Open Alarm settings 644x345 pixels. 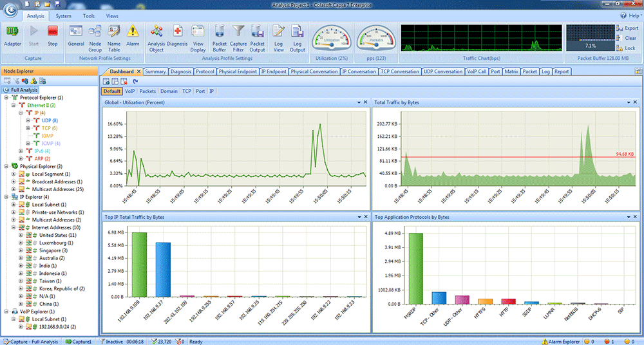[133, 36]
